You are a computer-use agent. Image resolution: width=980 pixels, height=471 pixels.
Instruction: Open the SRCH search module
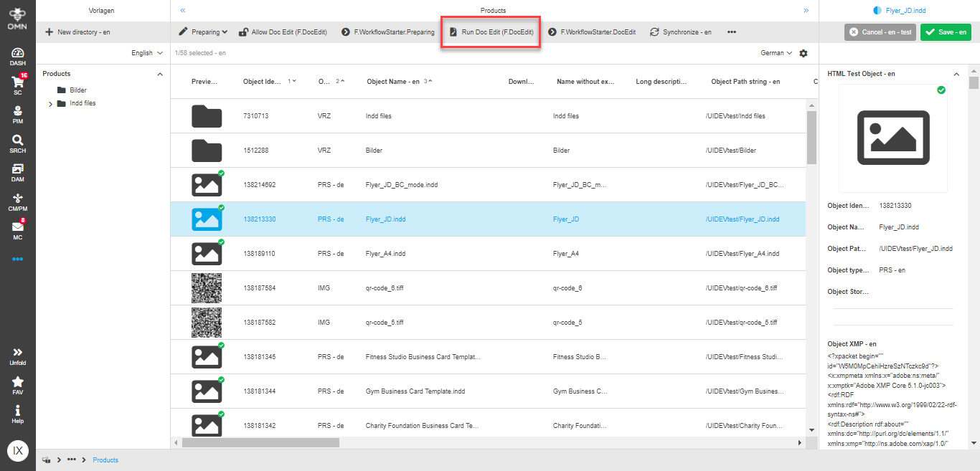17,142
